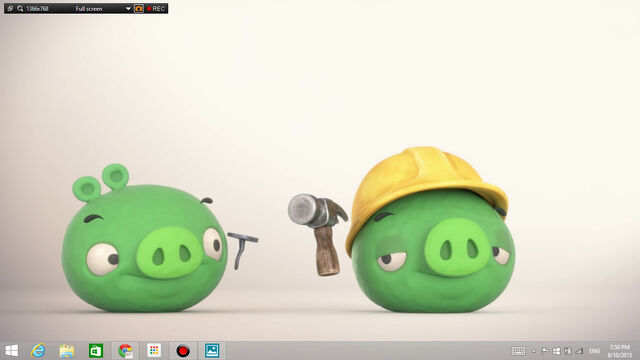Open the Chrome App Launcher grid icon
The image size is (640, 360).
click(x=154, y=351)
